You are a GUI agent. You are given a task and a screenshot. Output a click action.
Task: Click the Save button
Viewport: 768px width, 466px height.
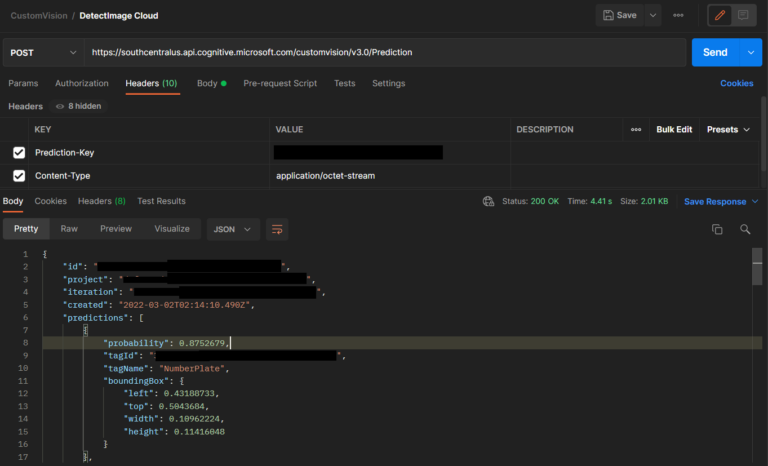pos(620,15)
